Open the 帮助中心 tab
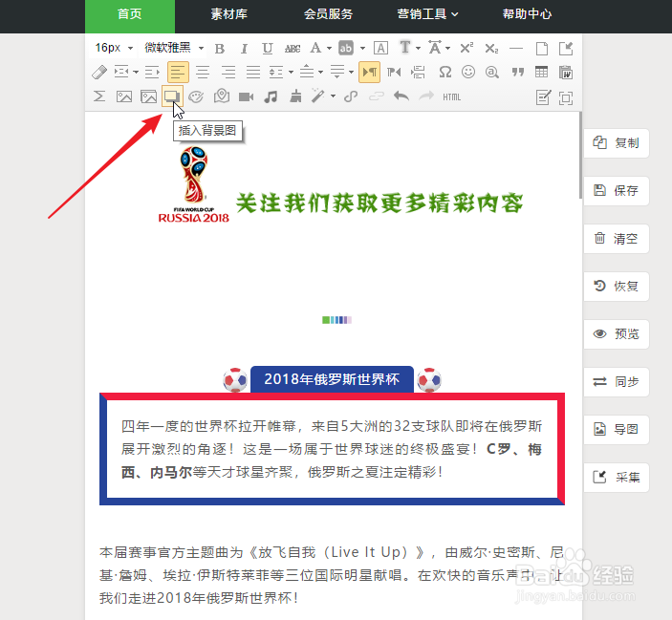672x620 pixels. click(x=527, y=14)
